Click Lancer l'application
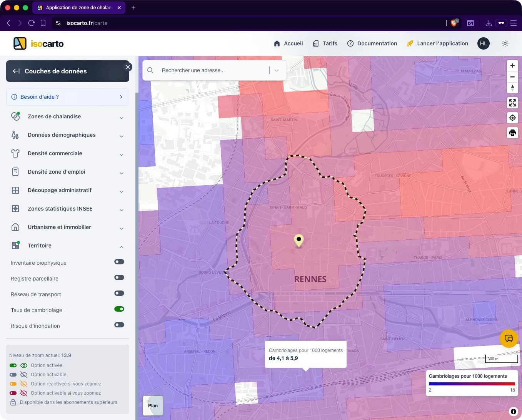 click(437, 43)
